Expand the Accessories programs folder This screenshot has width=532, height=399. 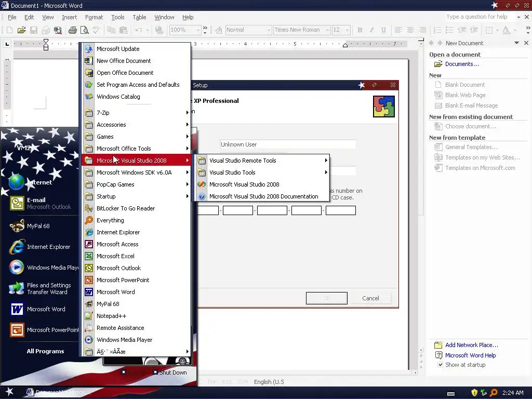pos(136,125)
